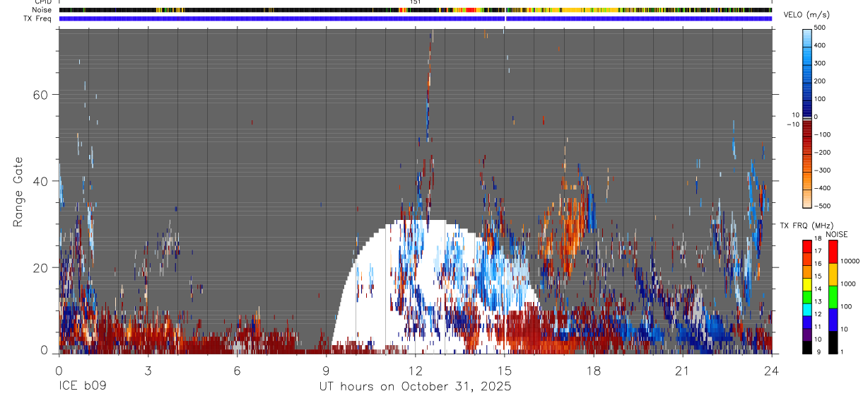Click the 10000 label on NOISE legend
Image resolution: width=868 pixels, height=401 pixels.
point(850,262)
